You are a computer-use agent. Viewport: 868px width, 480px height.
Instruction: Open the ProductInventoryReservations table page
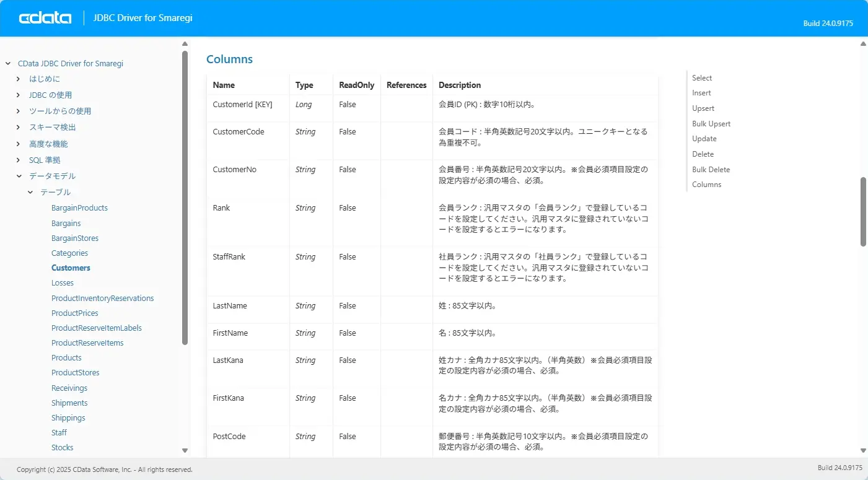point(103,298)
